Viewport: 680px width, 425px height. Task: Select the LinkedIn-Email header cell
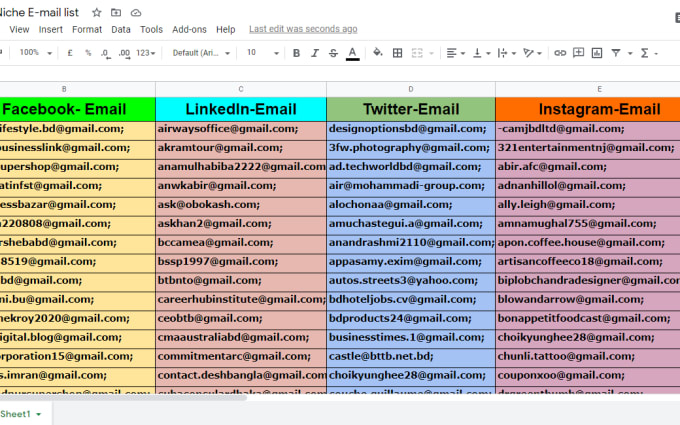(241, 109)
